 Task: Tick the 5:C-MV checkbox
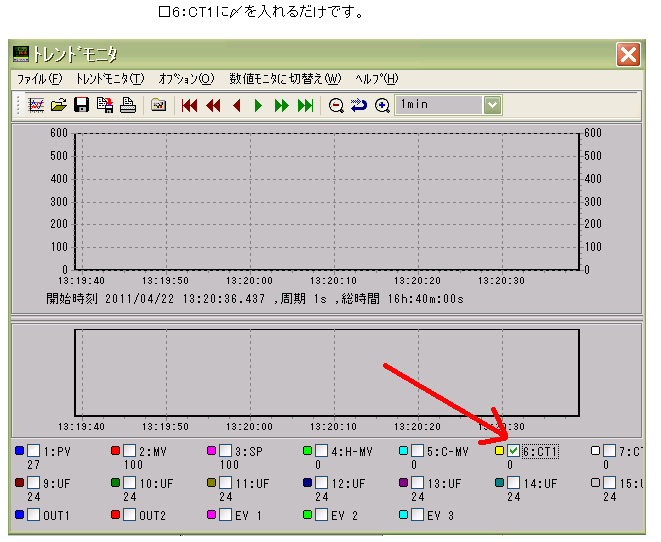coord(417,451)
